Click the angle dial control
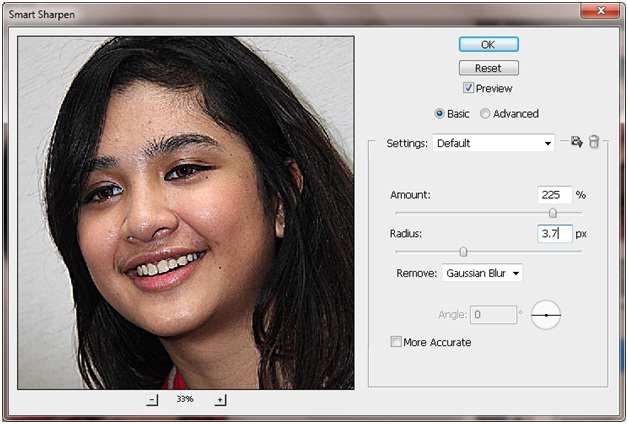Viewport: 628px width, 424px height. [x=546, y=315]
